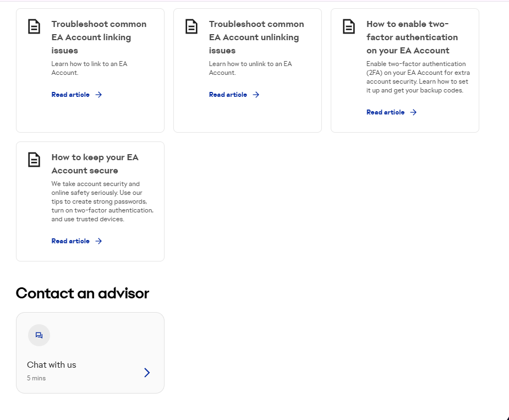Click the document icon on two-factor authentication card
This screenshot has height=420, width=509.
point(349,26)
